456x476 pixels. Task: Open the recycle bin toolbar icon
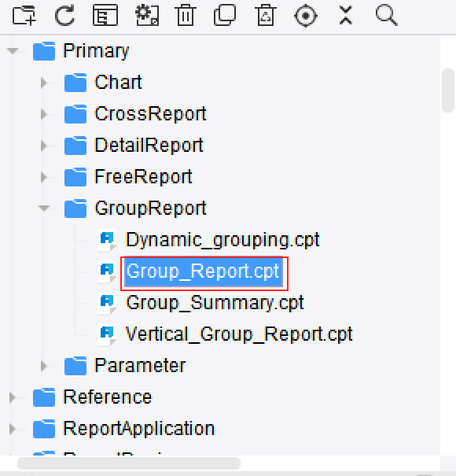(x=266, y=15)
